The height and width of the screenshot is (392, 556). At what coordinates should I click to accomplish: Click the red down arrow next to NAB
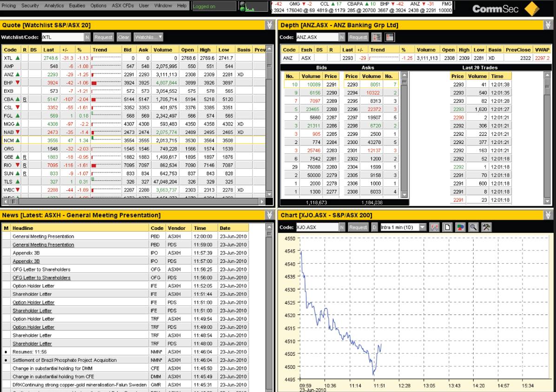click(17, 132)
